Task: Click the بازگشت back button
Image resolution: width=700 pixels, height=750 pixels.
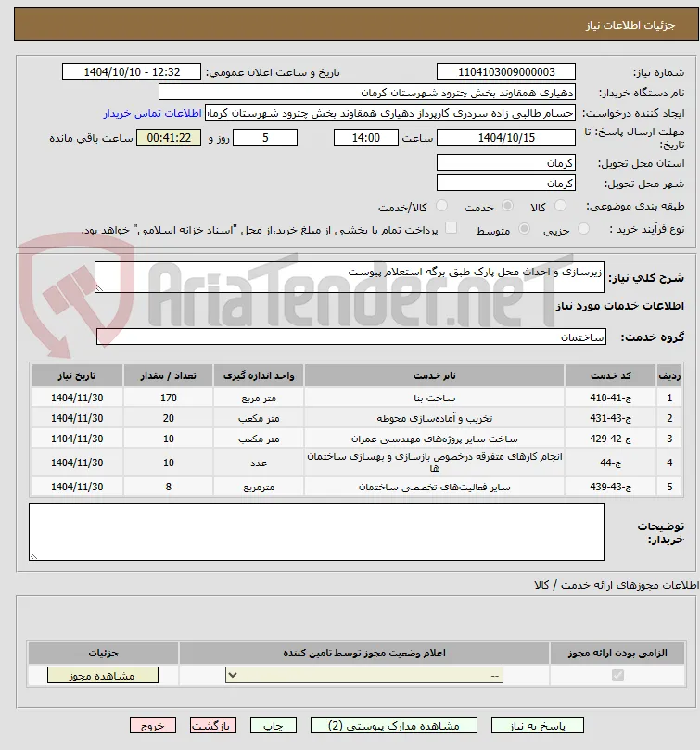Action: point(213,726)
